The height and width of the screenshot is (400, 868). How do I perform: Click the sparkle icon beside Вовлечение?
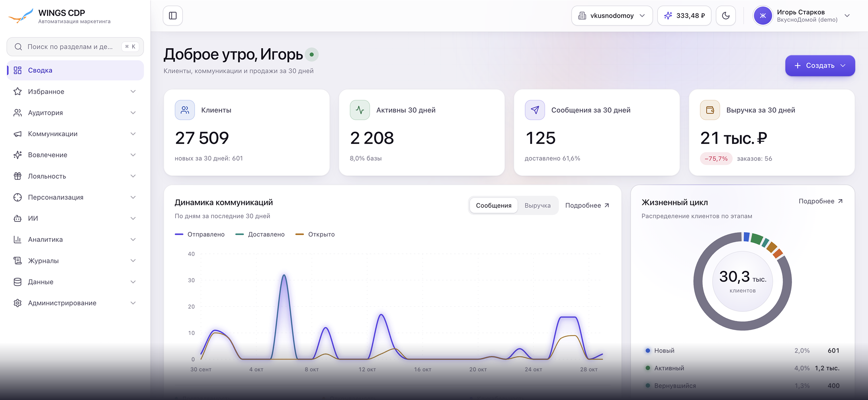point(18,155)
